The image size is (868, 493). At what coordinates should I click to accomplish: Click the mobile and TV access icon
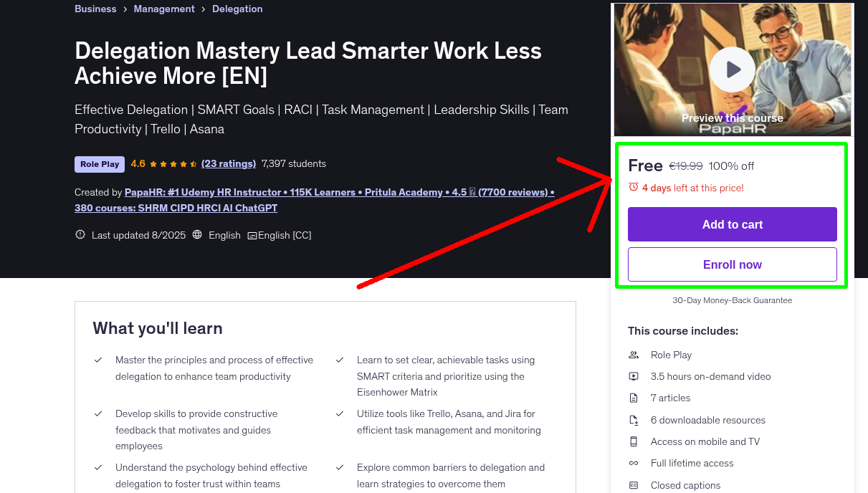click(634, 441)
